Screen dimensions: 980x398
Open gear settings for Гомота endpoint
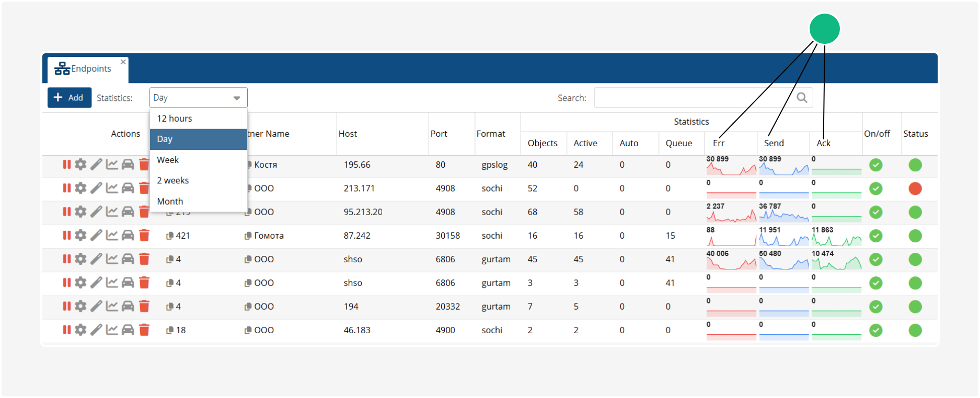(80, 235)
